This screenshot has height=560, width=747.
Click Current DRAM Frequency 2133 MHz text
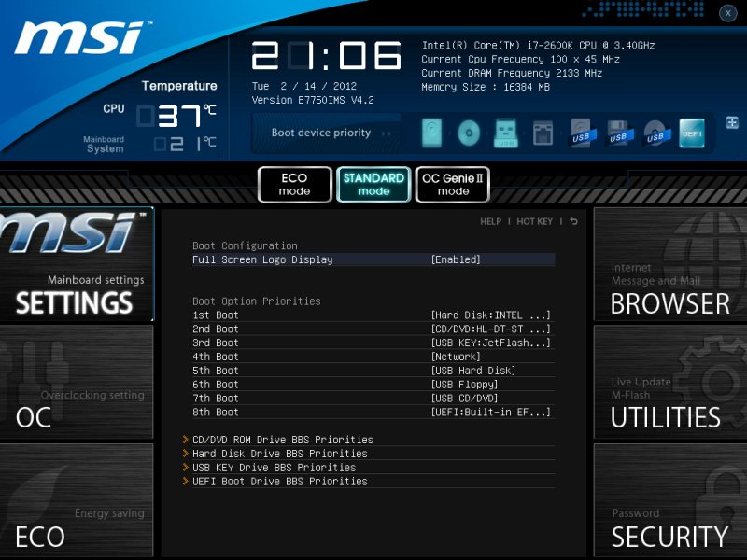512,74
